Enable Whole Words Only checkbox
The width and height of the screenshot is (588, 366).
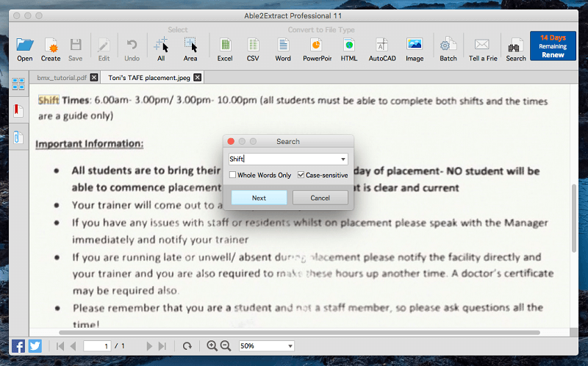click(233, 175)
